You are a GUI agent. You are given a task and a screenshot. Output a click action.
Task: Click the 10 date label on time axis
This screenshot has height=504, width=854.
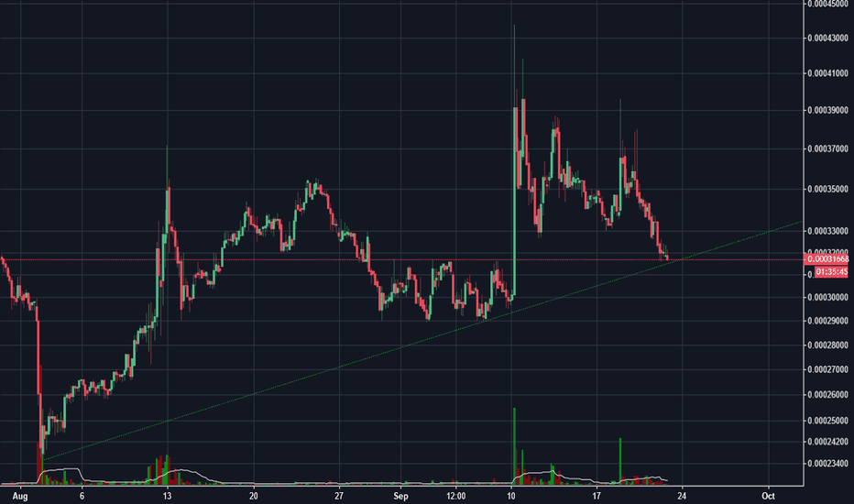tap(511, 496)
